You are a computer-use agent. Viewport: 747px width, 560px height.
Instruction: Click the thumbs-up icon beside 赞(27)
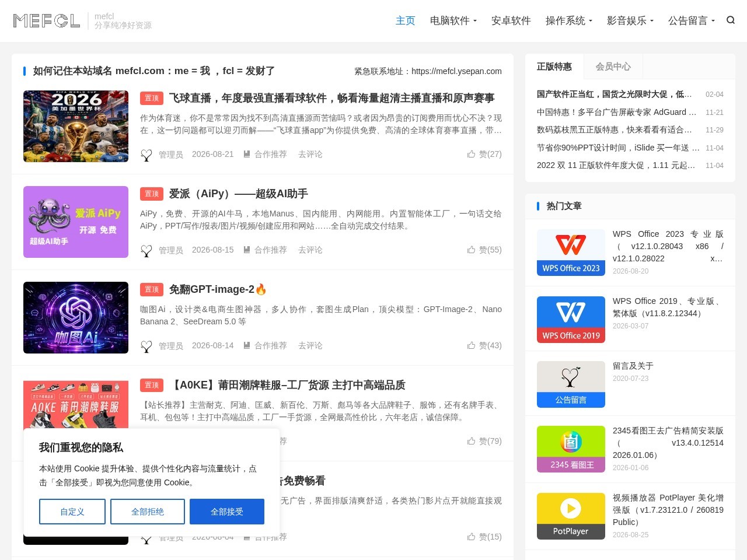471,154
